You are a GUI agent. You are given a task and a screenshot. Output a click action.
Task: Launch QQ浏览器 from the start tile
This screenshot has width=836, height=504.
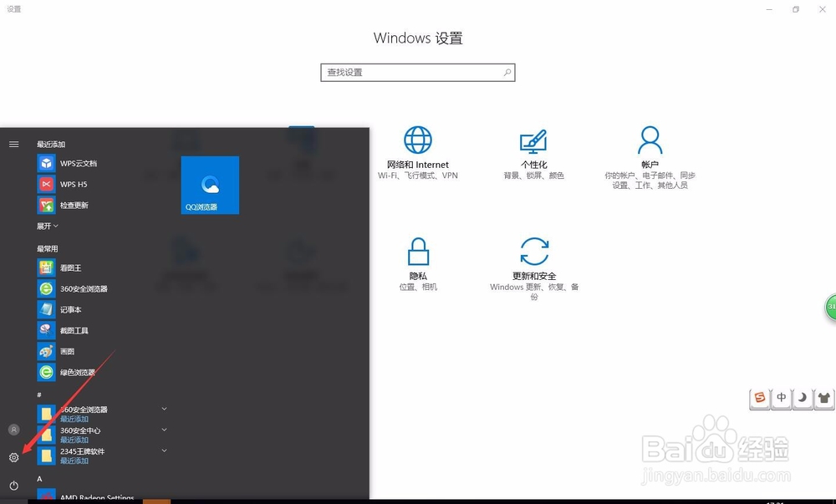pyautogui.click(x=209, y=184)
